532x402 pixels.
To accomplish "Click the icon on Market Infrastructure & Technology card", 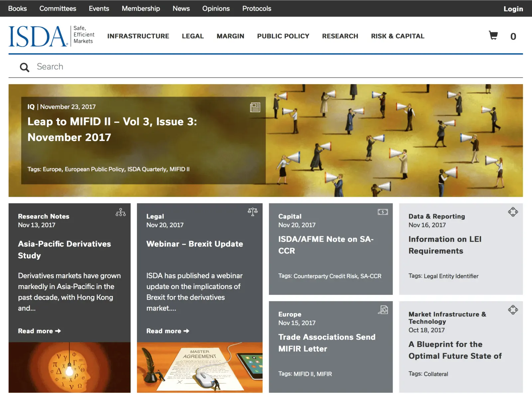I will click(513, 310).
